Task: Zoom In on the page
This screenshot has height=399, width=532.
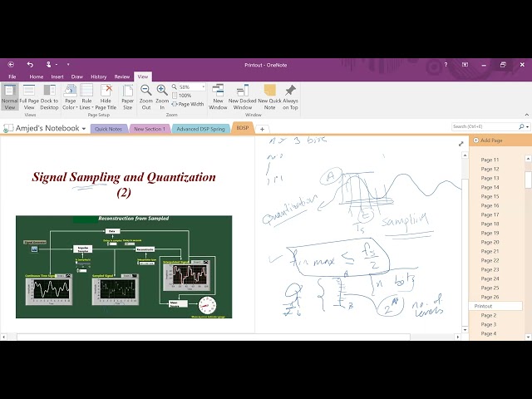Action: pos(162,97)
